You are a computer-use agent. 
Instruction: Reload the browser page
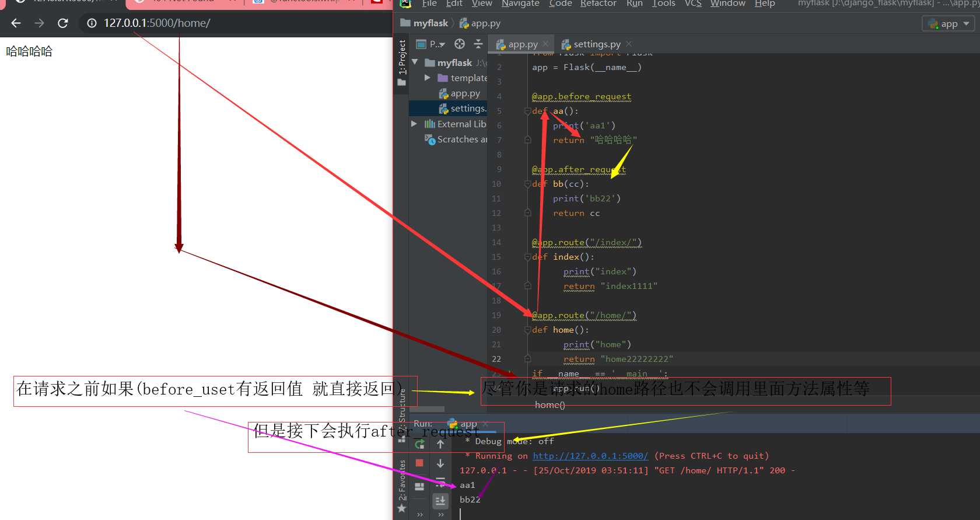(x=62, y=23)
